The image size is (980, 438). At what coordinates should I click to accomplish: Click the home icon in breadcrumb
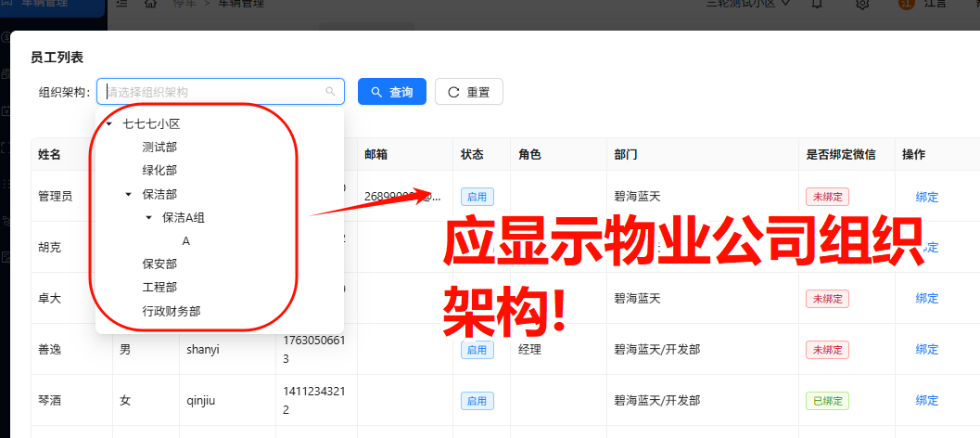click(x=151, y=4)
